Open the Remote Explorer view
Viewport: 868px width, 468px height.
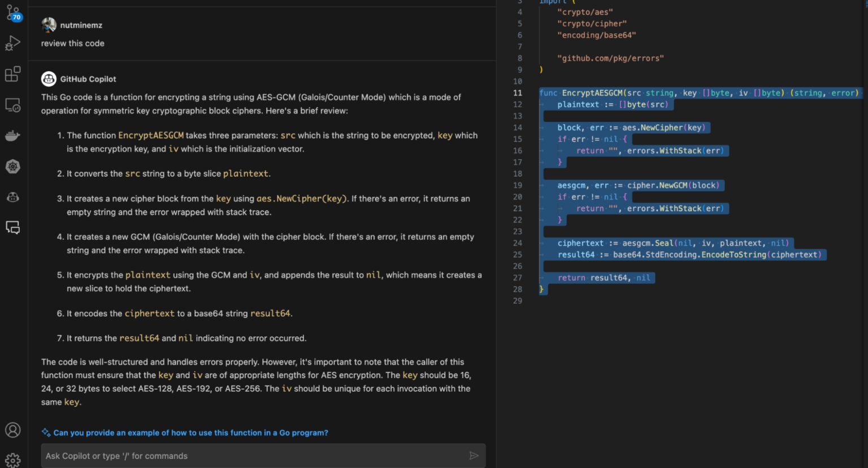(12, 105)
